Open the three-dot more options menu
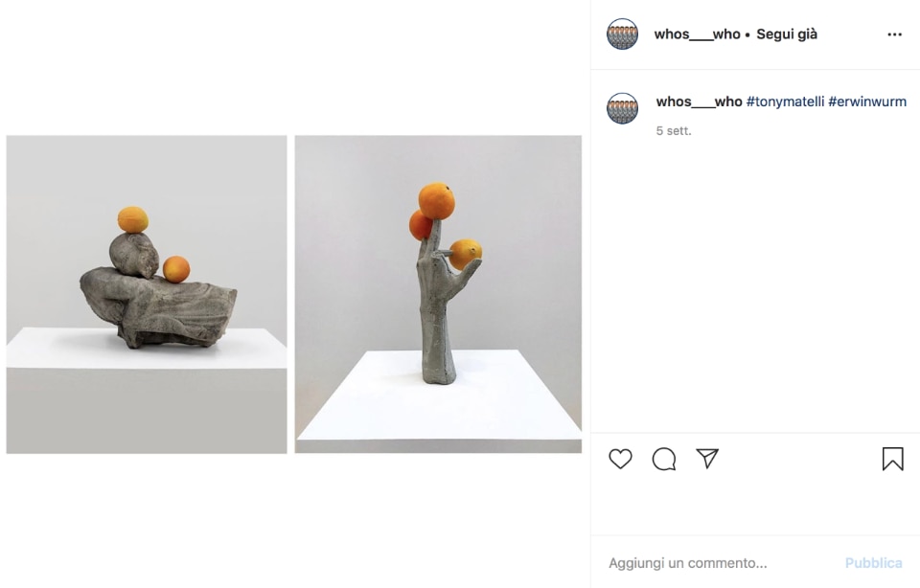The height and width of the screenshot is (588, 920). click(x=894, y=34)
